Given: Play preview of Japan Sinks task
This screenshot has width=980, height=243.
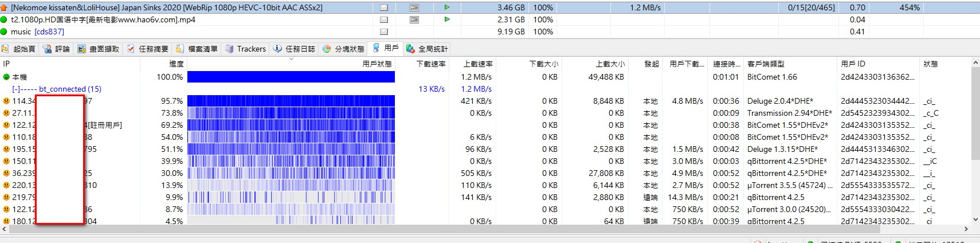Looking at the screenshot, I should 447,7.
